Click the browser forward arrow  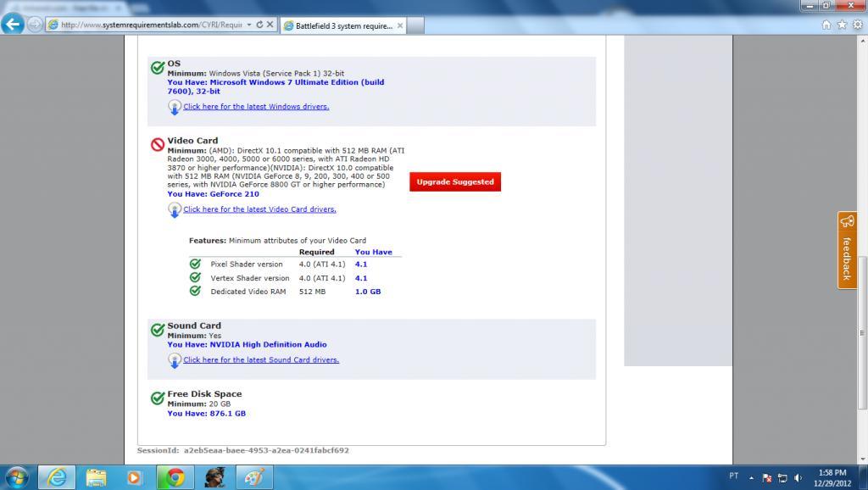pos(34,25)
